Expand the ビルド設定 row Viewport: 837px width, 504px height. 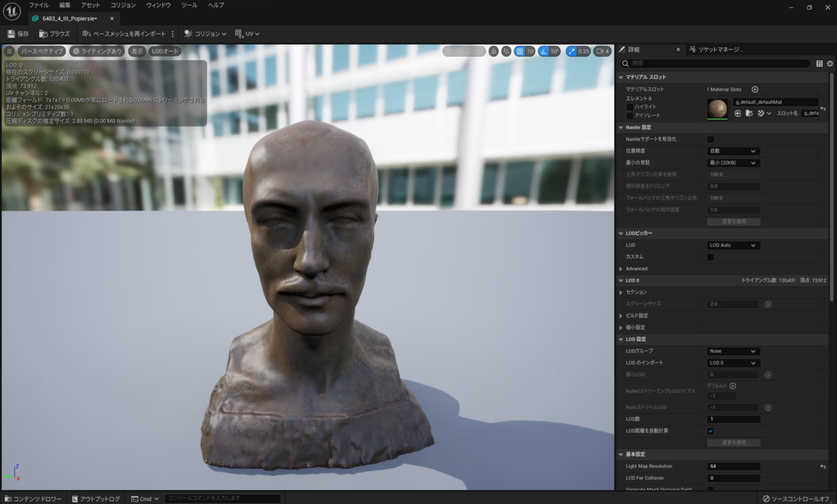tap(621, 316)
